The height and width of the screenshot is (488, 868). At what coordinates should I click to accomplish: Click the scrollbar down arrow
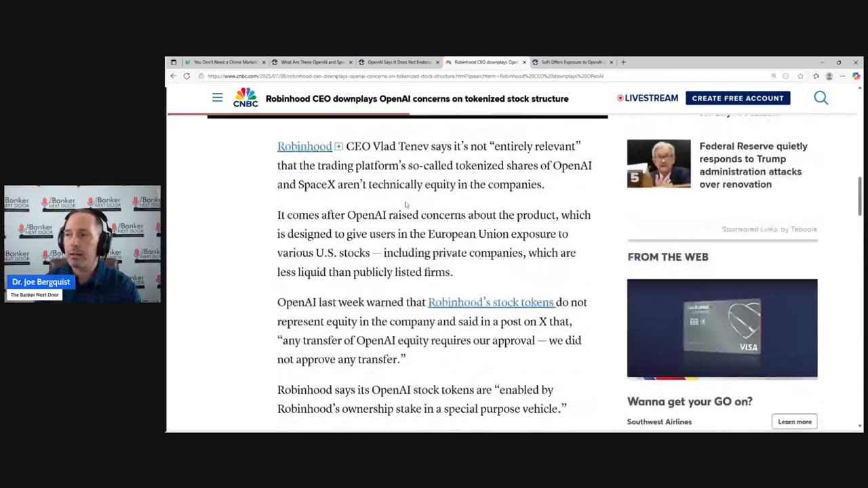[x=860, y=427]
